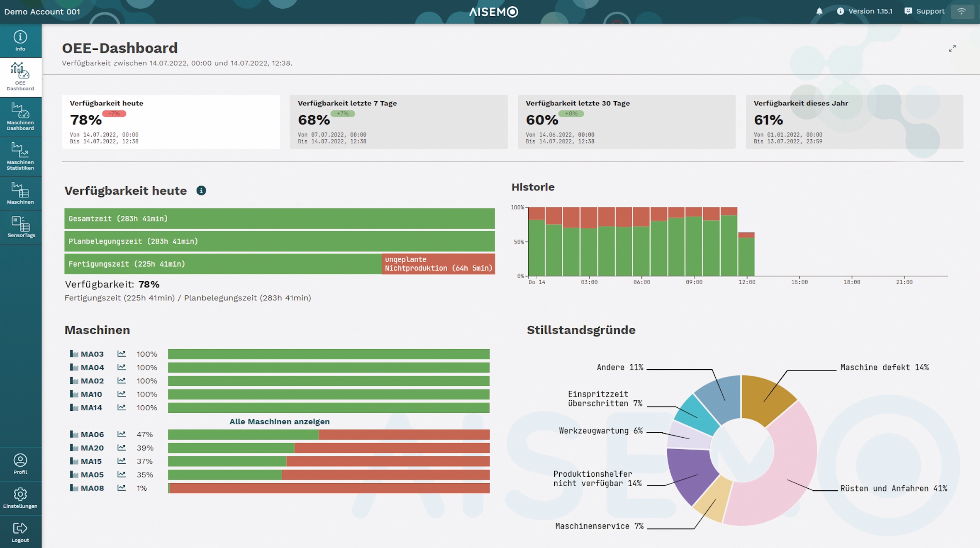This screenshot has height=548, width=980.
Task: Open the Info sidebar item
Action: (x=20, y=41)
